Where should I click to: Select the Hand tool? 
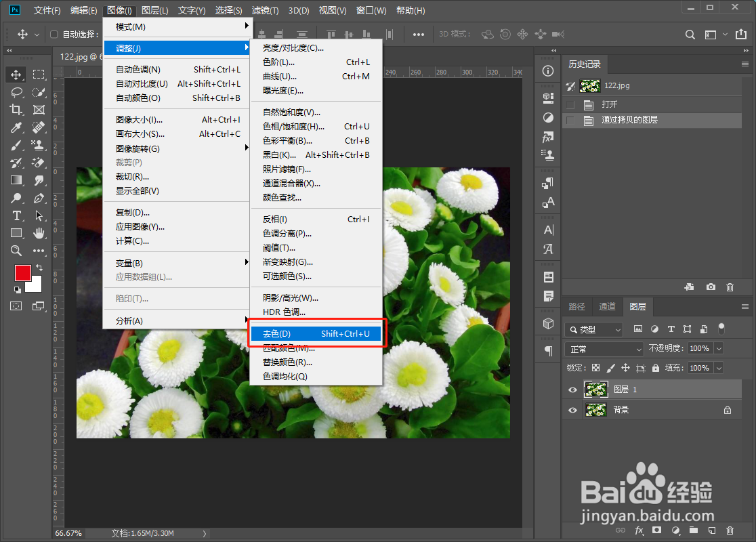tap(39, 233)
